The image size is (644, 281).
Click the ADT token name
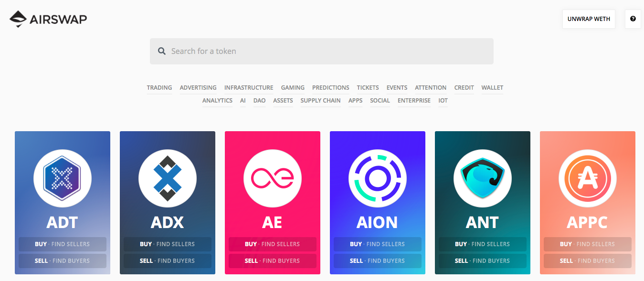click(63, 222)
